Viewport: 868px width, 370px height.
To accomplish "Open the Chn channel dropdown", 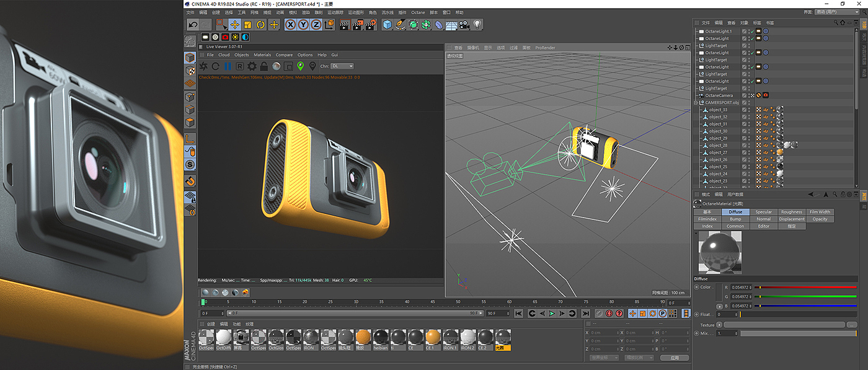I will coord(342,66).
